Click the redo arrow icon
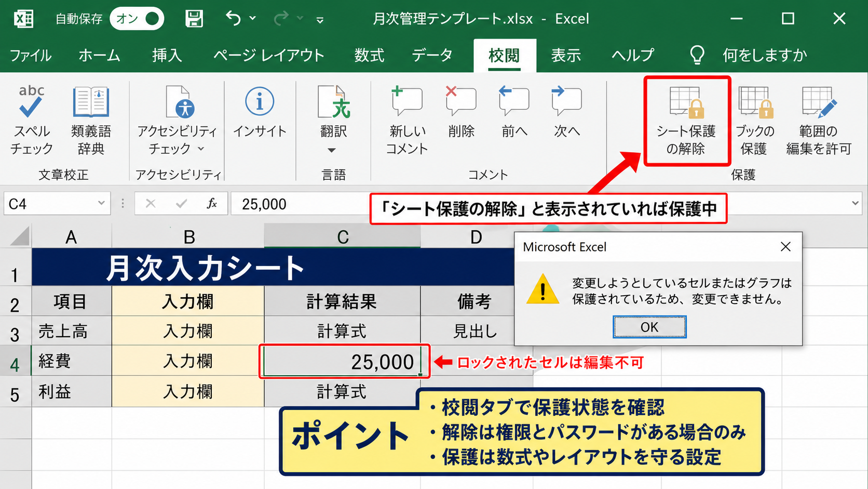Screen dimensions: 868x489 (x=281, y=19)
